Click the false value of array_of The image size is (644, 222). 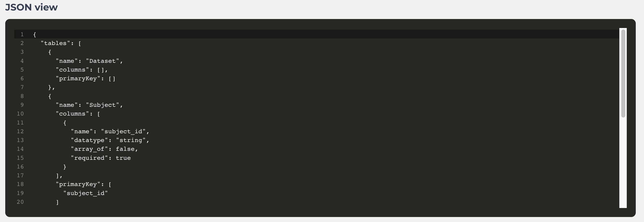(125, 149)
